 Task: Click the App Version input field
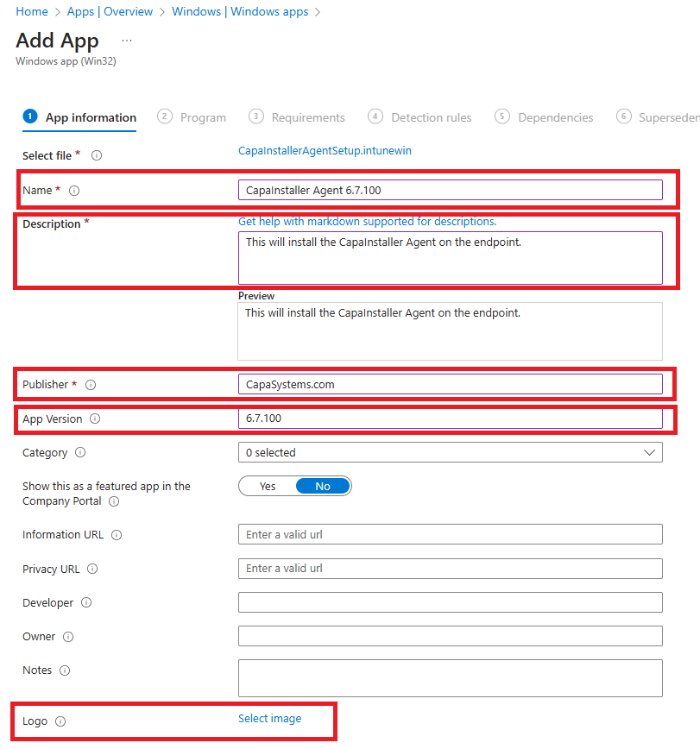[x=450, y=419]
